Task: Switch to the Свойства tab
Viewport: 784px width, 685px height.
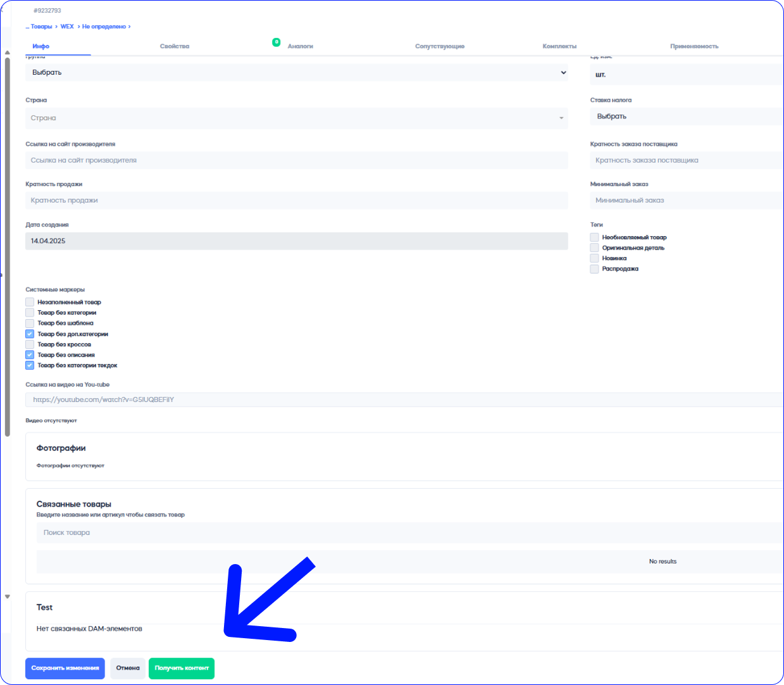Action: (x=175, y=46)
